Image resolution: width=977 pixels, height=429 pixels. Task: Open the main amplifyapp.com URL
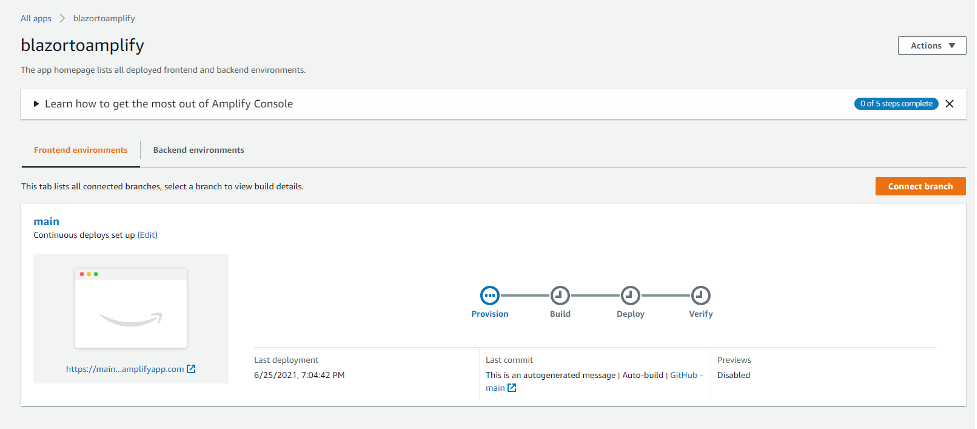coord(125,369)
